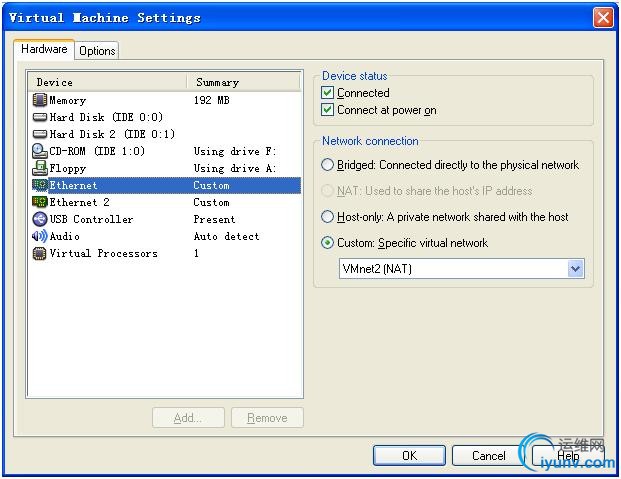Click the Floppy drive icon

point(40,168)
